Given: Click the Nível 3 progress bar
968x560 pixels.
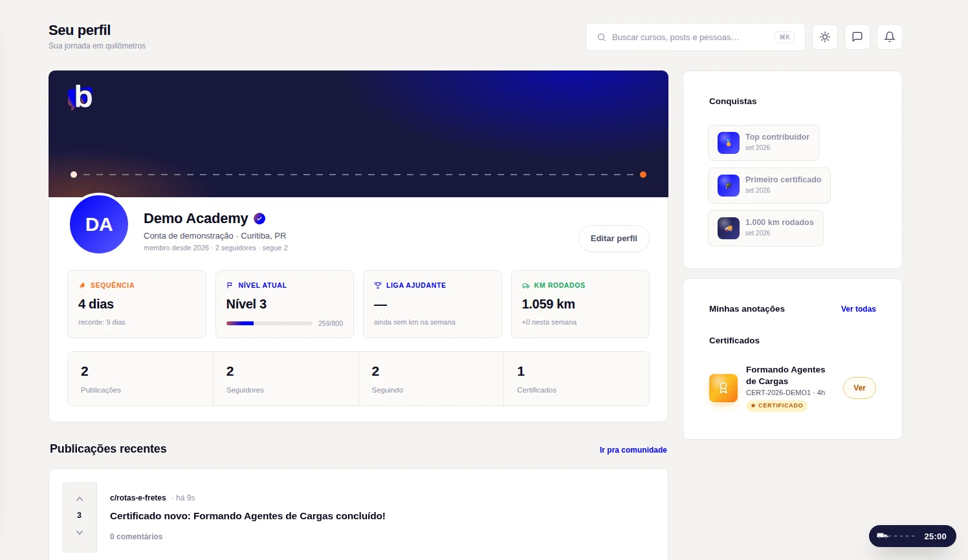Looking at the screenshot, I should (x=269, y=323).
